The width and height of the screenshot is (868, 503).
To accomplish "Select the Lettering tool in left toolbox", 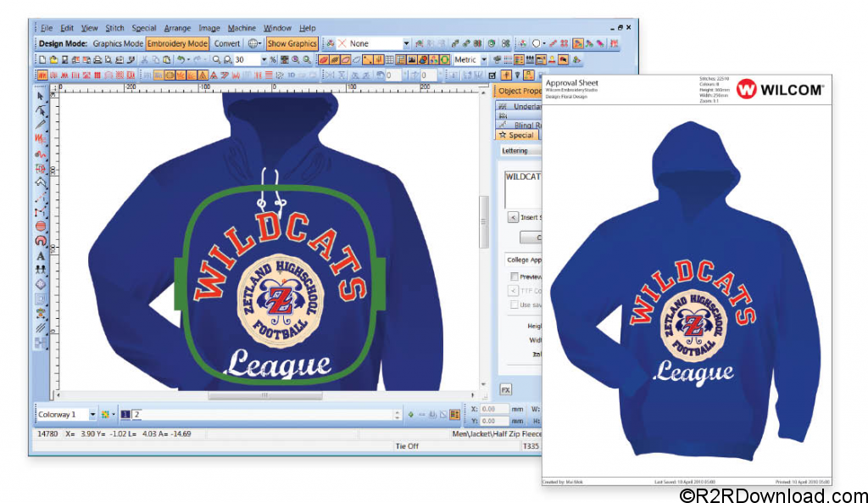I will click(41, 256).
